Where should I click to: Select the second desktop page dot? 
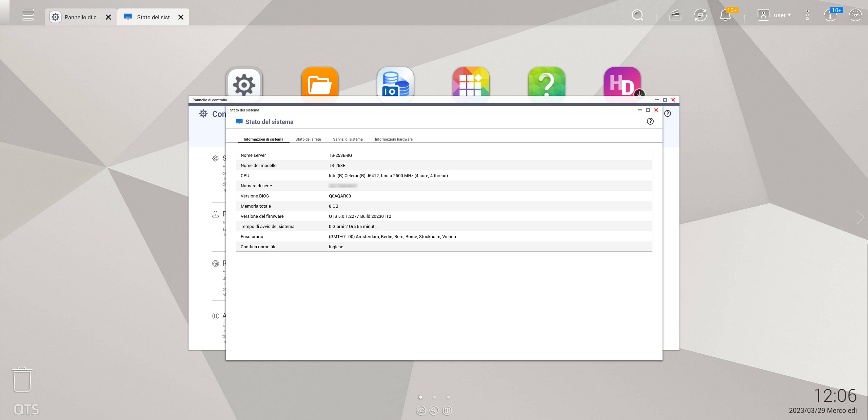[x=434, y=397]
